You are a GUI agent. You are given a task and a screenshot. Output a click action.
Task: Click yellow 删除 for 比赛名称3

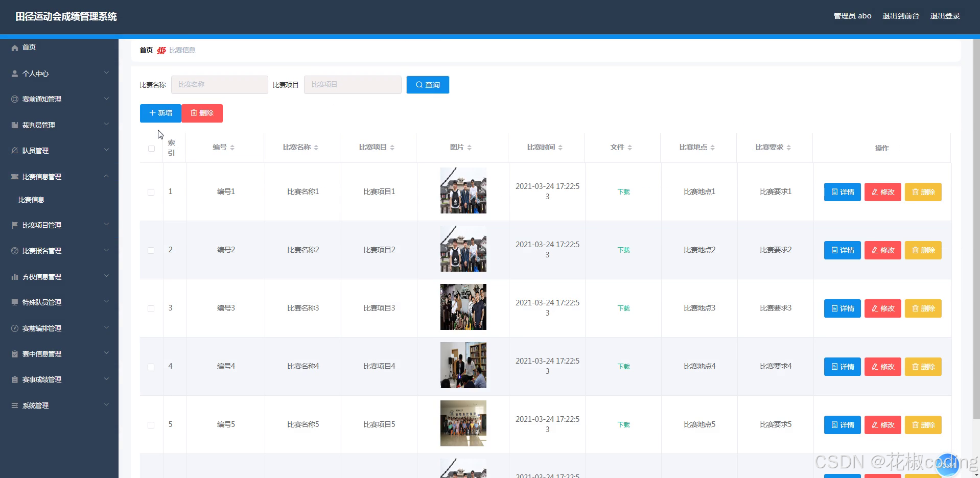pos(923,308)
